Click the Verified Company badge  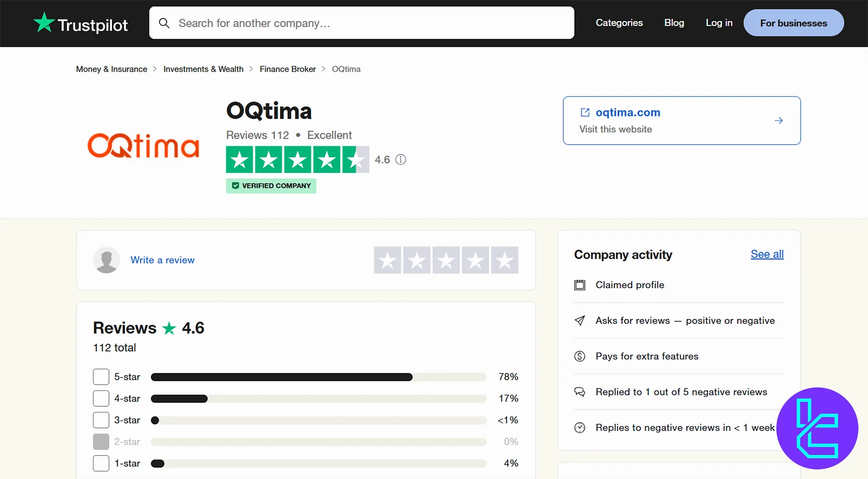(x=271, y=186)
